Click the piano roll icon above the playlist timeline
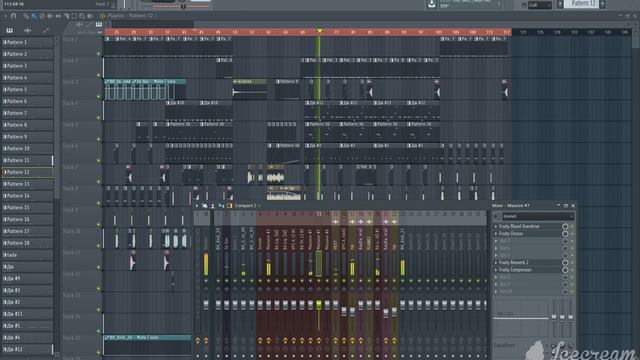640x360 pixels. [x=99, y=25]
